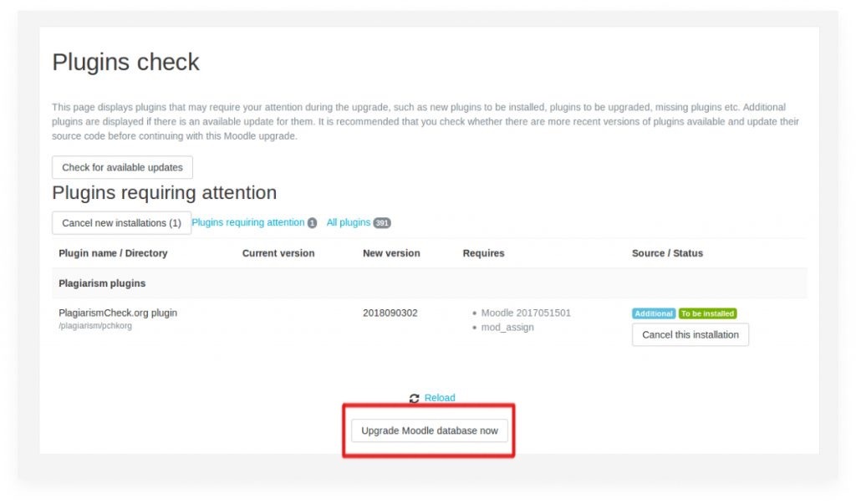Click the Plagiarism plugins section row
The width and height of the screenshot is (856, 504).
point(429,283)
